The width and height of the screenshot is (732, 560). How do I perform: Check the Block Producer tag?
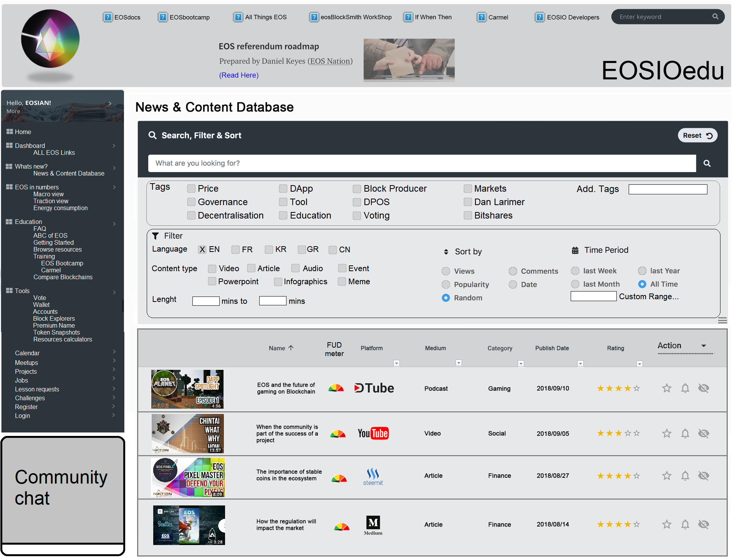[357, 189]
